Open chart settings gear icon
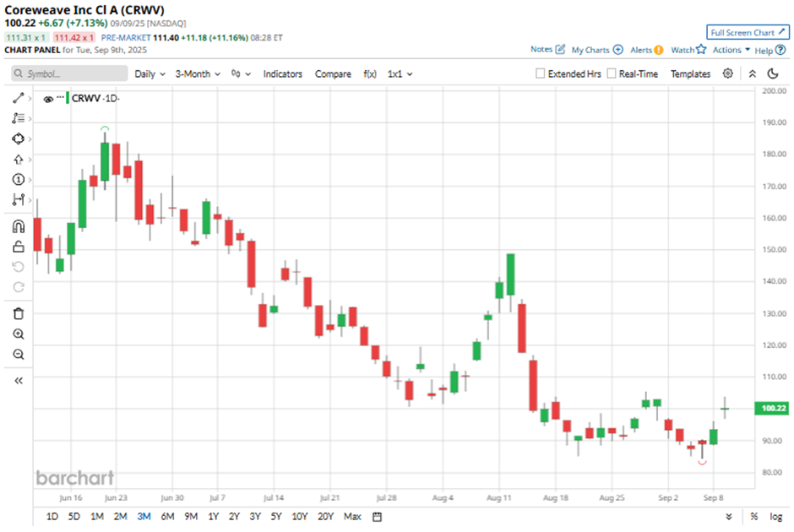Image resolution: width=794 pixels, height=532 pixels. (727, 73)
